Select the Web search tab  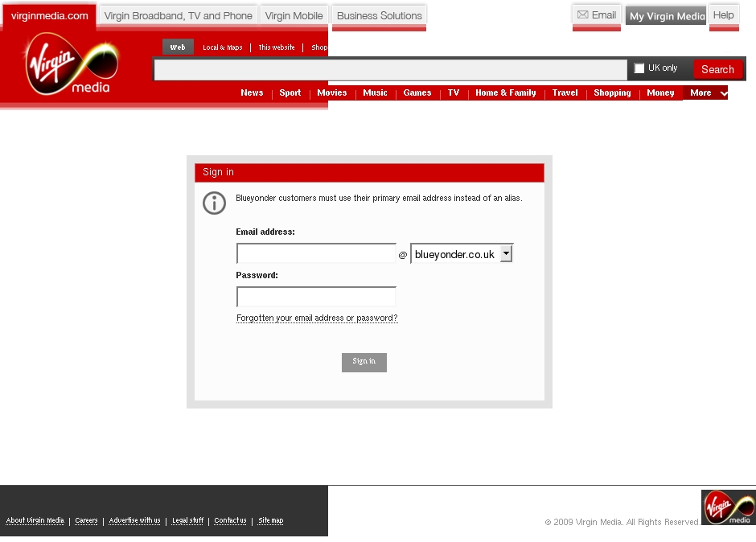point(178,47)
